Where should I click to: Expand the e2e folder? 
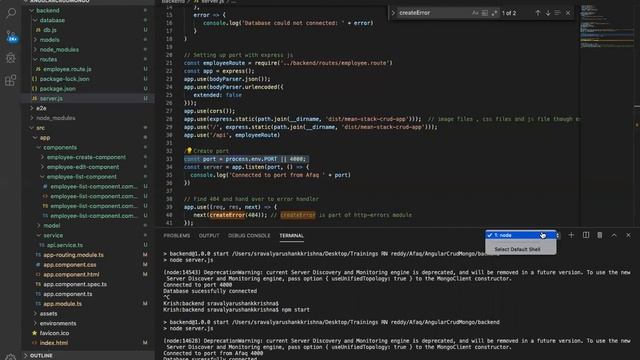pyautogui.click(x=41, y=108)
